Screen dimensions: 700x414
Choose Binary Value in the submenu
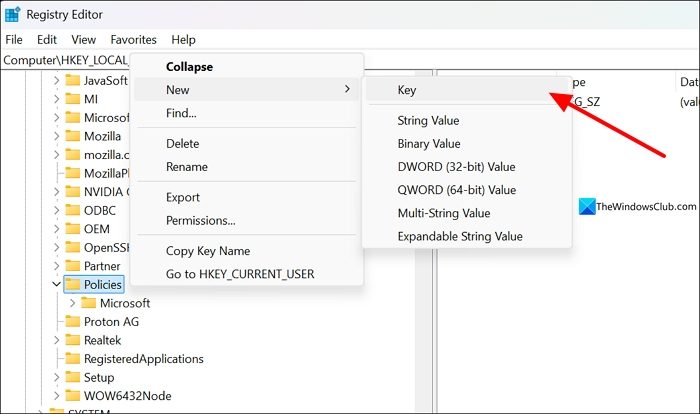[x=467, y=143]
